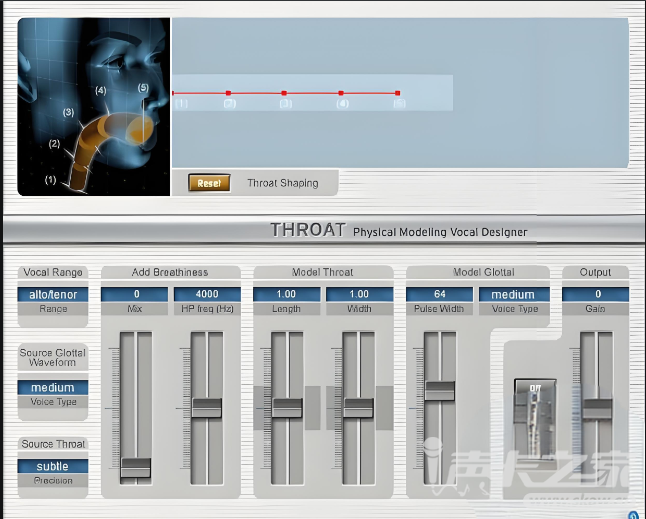Select throat shaping point 3 on graph
This screenshot has height=519, width=646.
[284, 93]
